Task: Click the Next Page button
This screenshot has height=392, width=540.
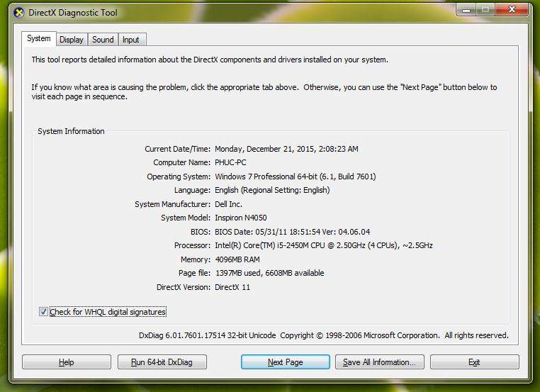Action: coord(285,362)
